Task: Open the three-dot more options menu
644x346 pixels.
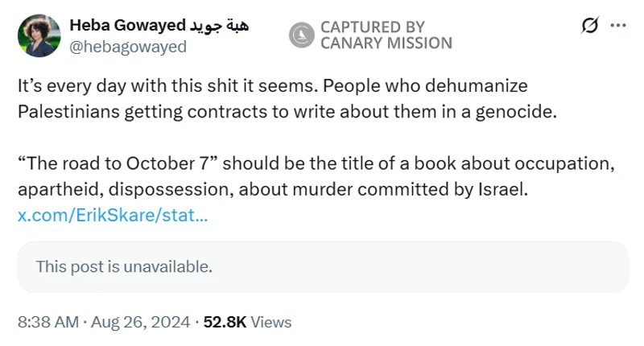Action: click(618, 26)
